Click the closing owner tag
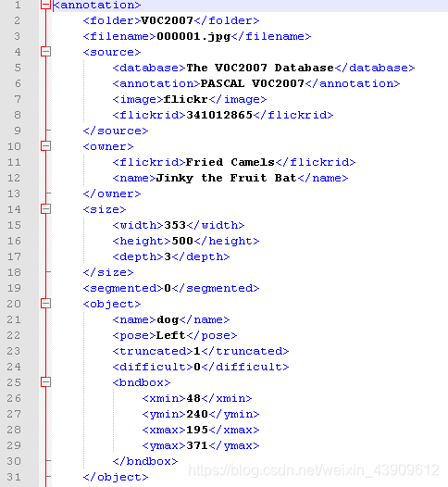This screenshot has height=487, width=448. (x=112, y=194)
